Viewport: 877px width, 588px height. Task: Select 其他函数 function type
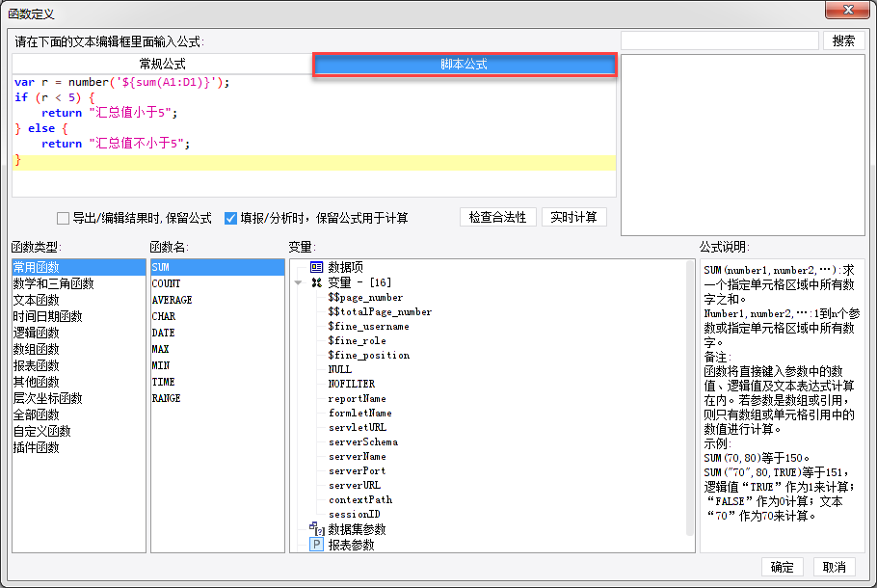[78, 382]
